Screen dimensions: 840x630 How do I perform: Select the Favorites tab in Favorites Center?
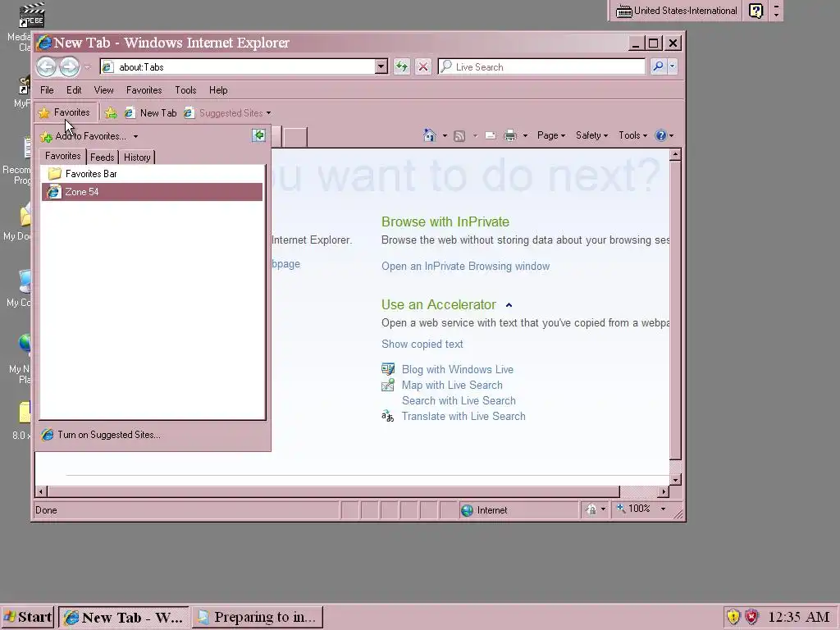coord(62,156)
